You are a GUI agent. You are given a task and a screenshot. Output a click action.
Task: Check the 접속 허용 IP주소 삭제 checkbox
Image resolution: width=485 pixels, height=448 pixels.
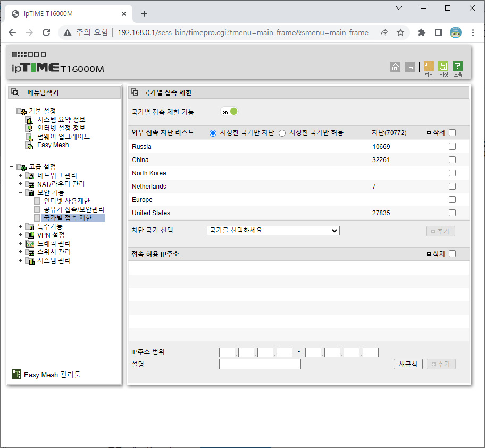452,254
